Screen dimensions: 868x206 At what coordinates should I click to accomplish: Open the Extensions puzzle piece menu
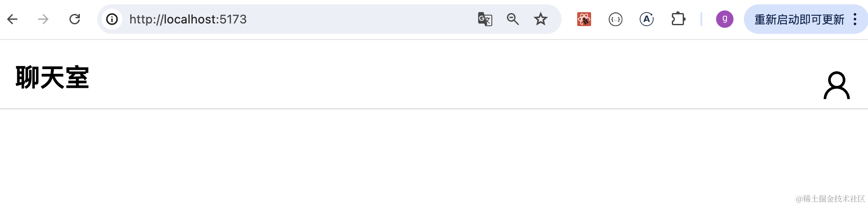(678, 19)
